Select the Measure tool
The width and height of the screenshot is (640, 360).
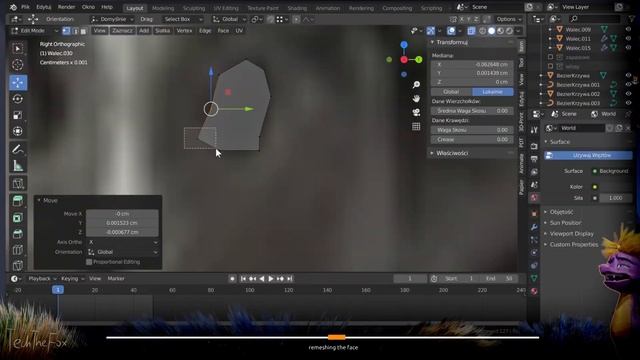[18, 166]
